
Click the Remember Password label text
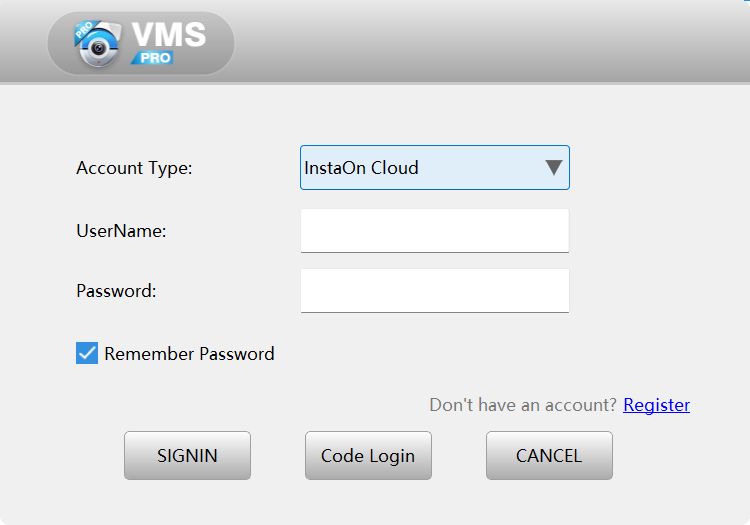[189, 354]
